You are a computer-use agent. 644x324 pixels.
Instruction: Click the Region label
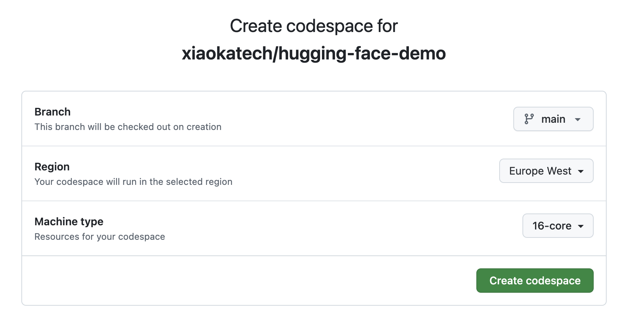(52, 167)
